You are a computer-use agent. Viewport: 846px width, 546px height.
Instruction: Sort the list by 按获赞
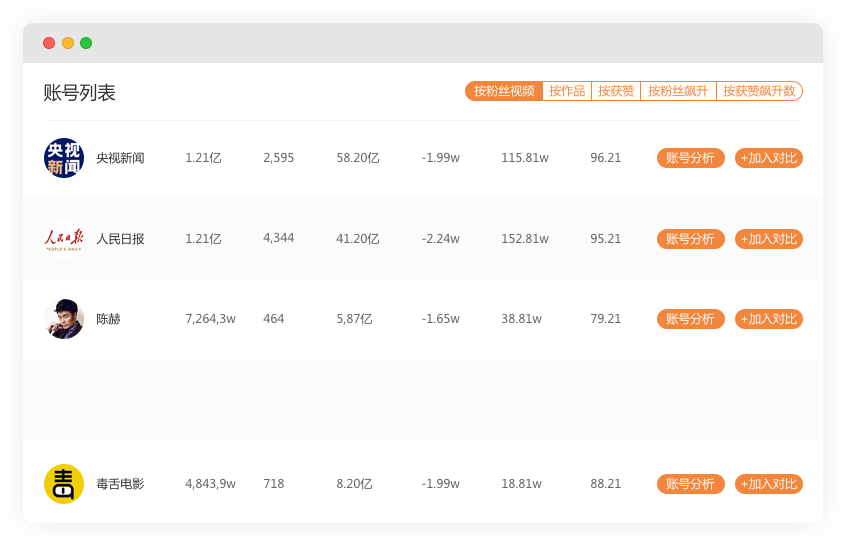click(x=616, y=91)
